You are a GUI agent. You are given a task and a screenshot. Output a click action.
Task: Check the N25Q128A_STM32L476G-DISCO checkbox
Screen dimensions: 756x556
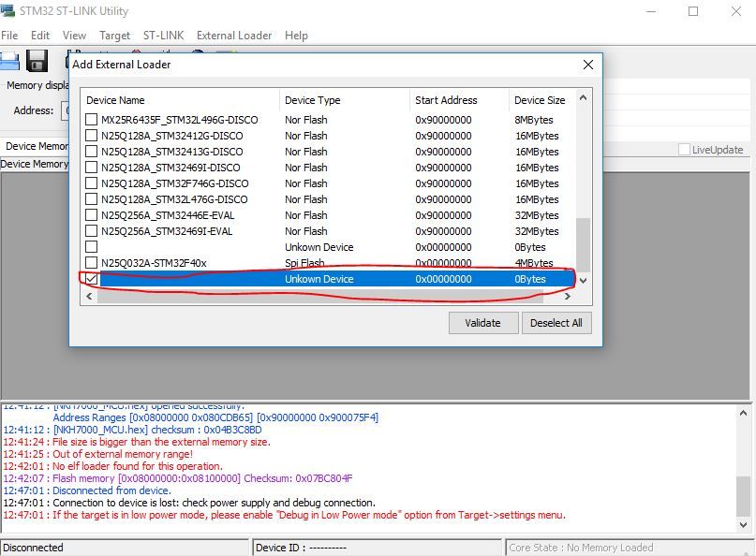click(91, 198)
